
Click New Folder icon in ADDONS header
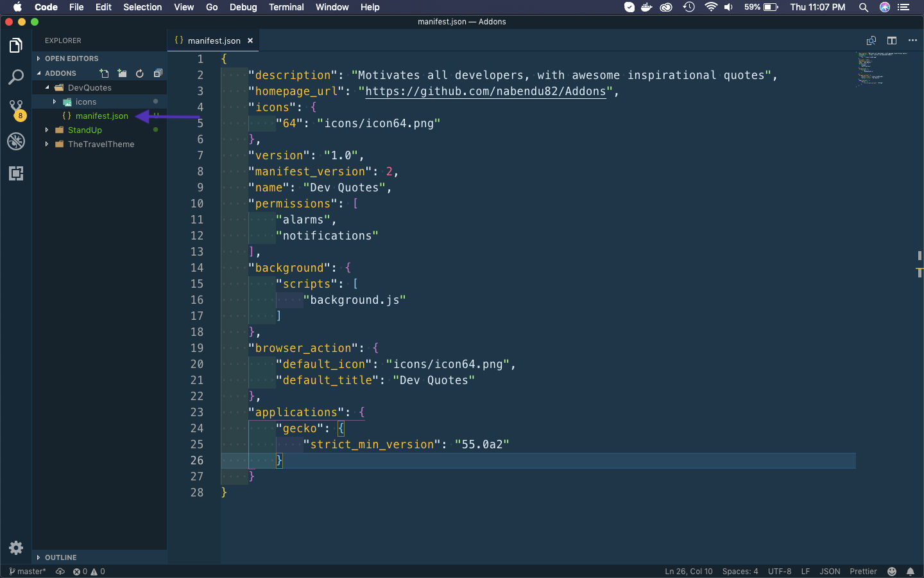point(122,73)
